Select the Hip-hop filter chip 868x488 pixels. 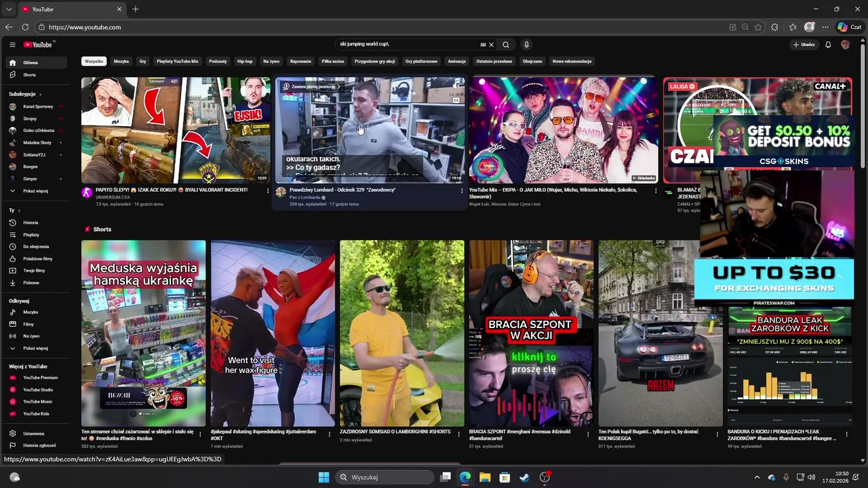click(245, 61)
